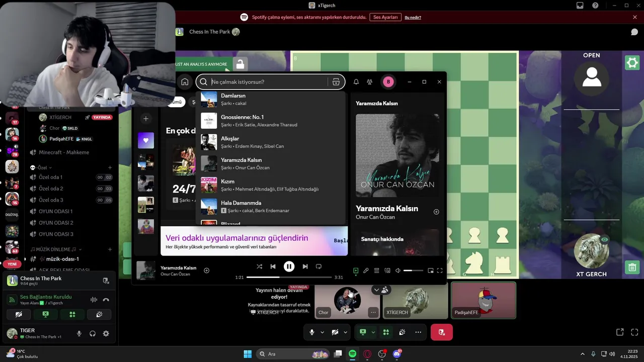Open soundboard in call controls

click(x=402, y=332)
